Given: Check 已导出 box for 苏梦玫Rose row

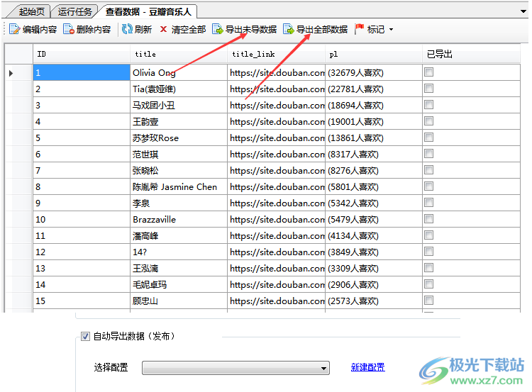Looking at the screenshot, I should (429, 138).
